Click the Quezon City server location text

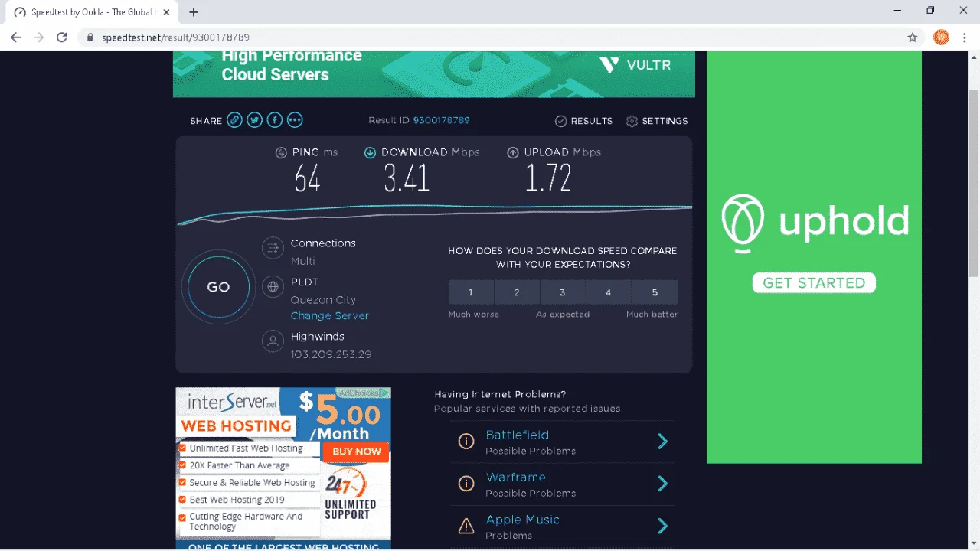pyautogui.click(x=323, y=299)
